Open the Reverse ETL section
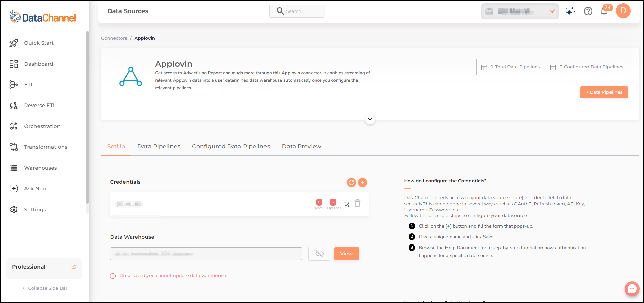The width and height of the screenshot is (644, 303). [40, 106]
